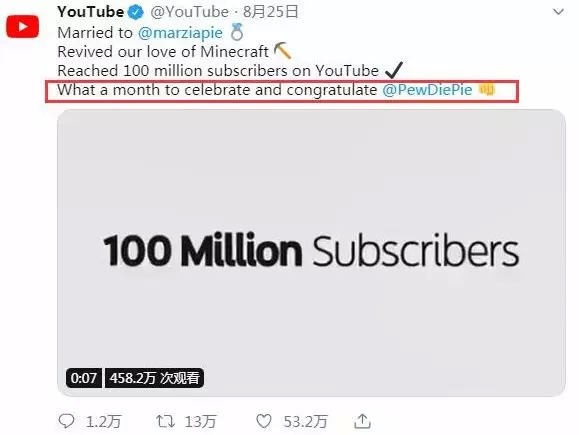Viewport: 579px width, 435px height.
Task: Click the YouTube display name
Action: (90, 12)
